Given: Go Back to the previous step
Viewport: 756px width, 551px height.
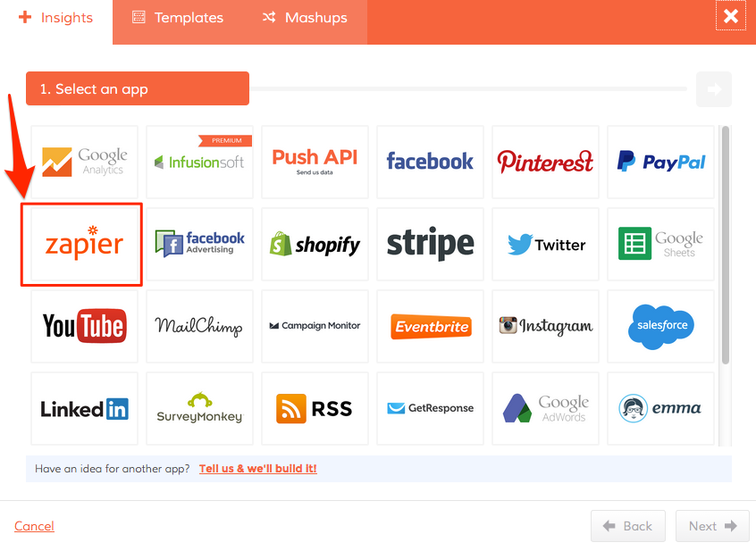Looking at the screenshot, I should pos(628,526).
